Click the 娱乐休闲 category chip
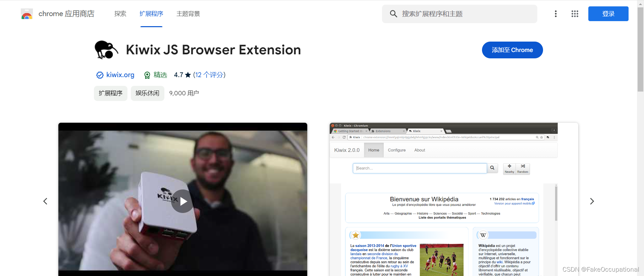Image resolution: width=644 pixels, height=276 pixels. pyautogui.click(x=148, y=93)
